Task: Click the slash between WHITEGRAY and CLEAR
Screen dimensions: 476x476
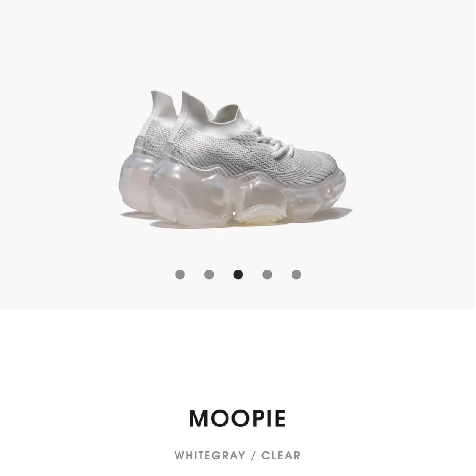Action: [x=253, y=455]
